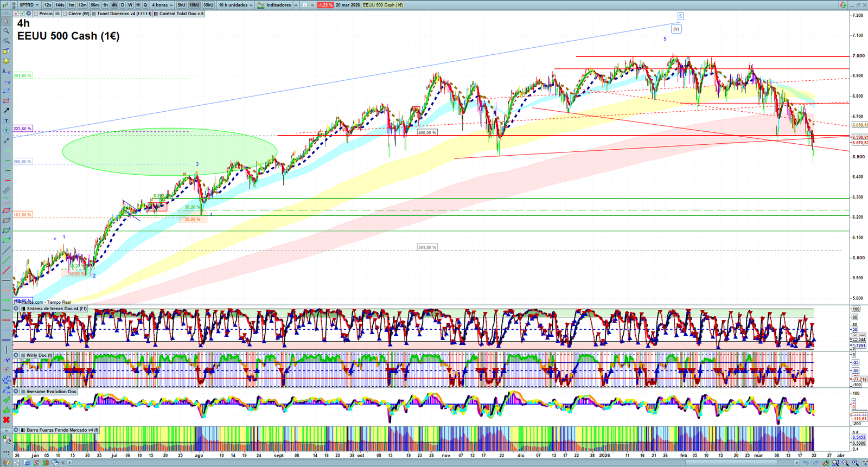The image size is (868, 467).
Task: Switch timeframe to 12s
Action: click(48, 5)
